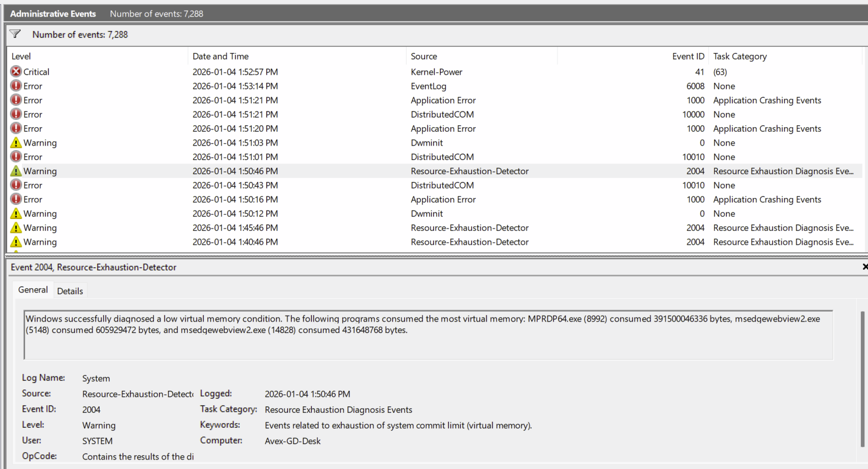The image size is (868, 469).
Task: Open the General tab
Action: click(x=33, y=290)
